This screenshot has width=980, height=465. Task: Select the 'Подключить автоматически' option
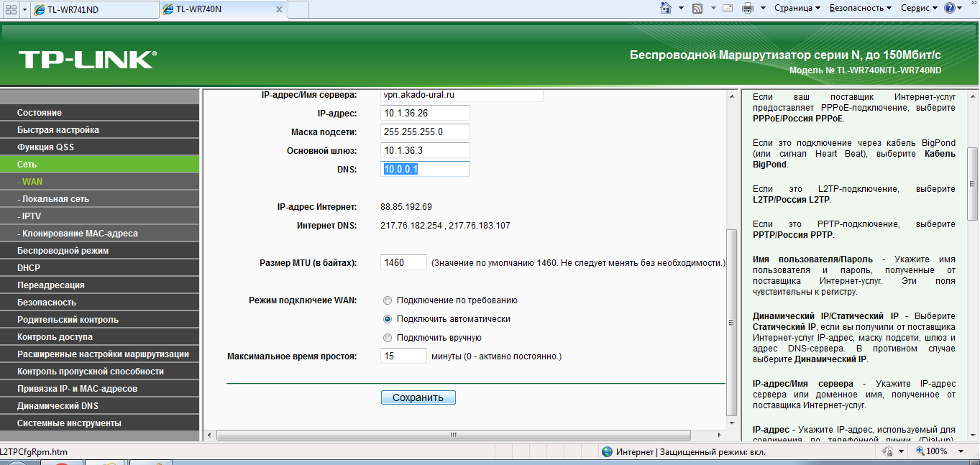388,319
